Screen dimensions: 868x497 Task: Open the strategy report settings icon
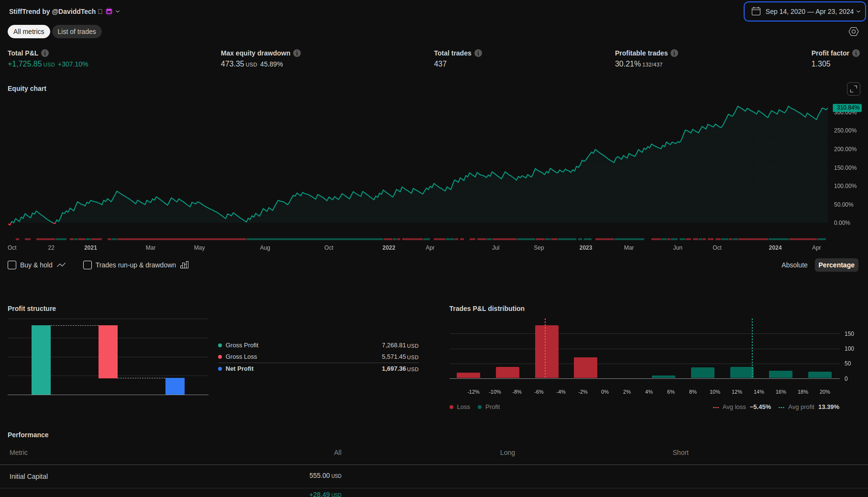click(854, 32)
